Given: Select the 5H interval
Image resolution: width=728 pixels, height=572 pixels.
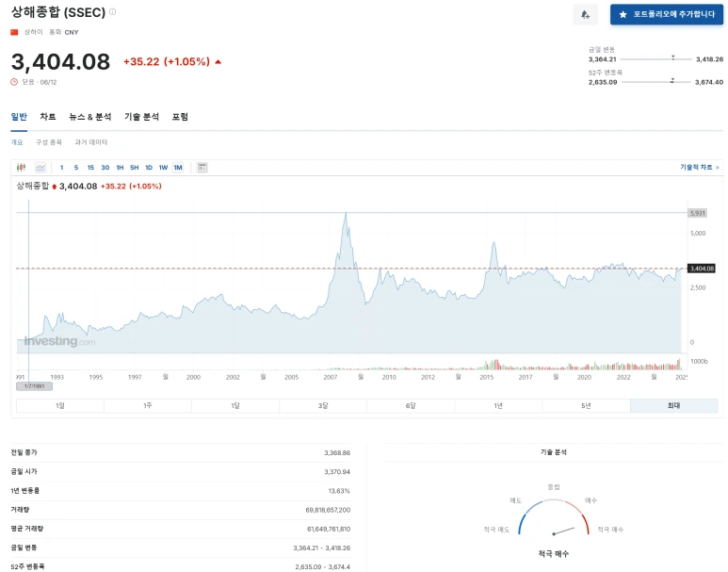Looking at the screenshot, I should (134, 168).
